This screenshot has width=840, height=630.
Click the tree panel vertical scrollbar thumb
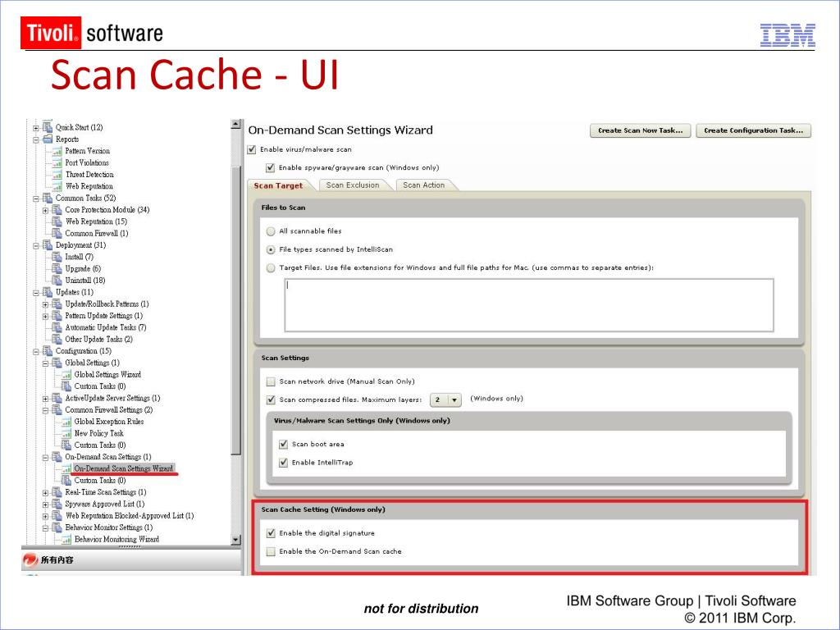click(235, 311)
